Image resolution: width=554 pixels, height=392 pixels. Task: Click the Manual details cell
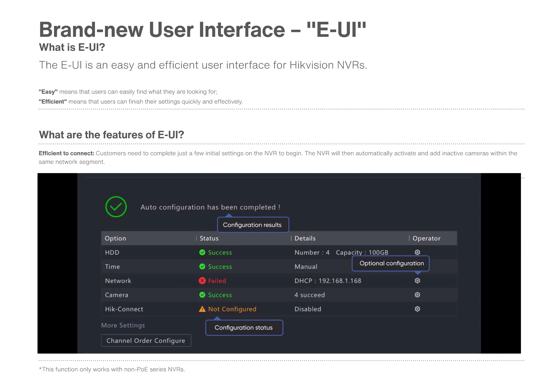[306, 266]
